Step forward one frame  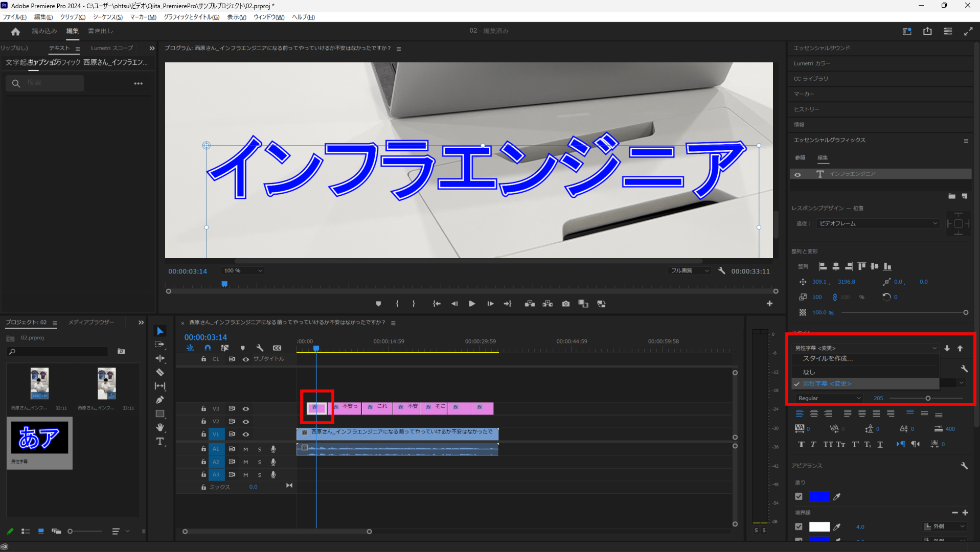coord(490,304)
